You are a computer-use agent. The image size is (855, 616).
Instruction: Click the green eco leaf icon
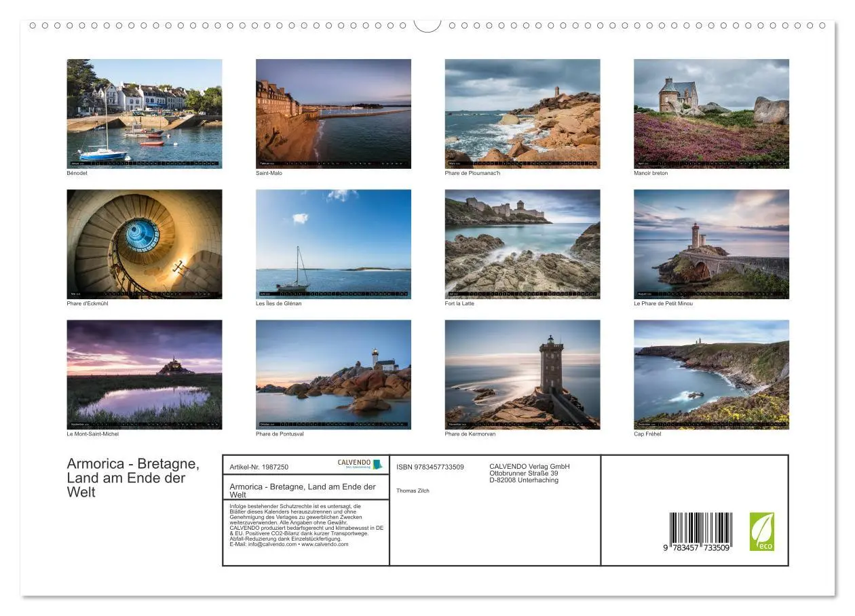click(761, 531)
